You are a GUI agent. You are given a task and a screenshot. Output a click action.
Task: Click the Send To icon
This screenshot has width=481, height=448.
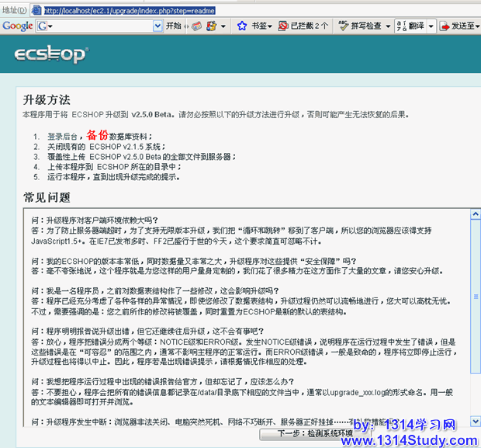tap(445, 26)
